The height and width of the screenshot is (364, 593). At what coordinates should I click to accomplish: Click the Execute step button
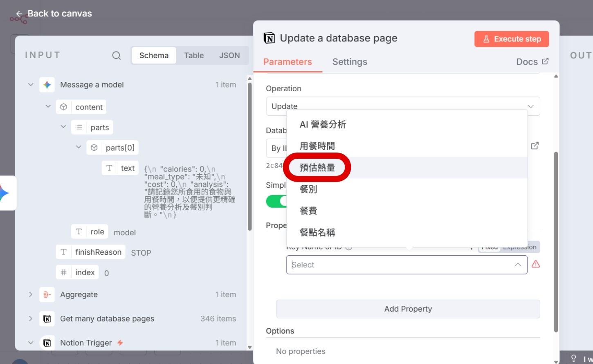click(x=512, y=39)
